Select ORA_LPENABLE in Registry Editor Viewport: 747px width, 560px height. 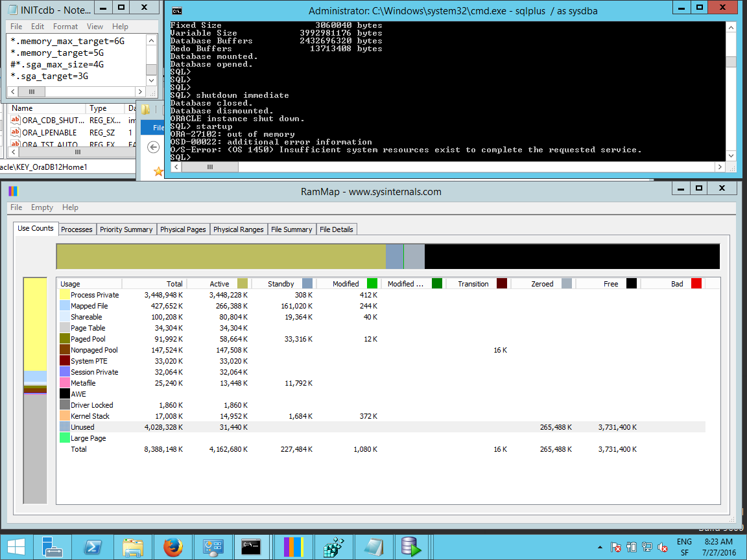point(49,132)
